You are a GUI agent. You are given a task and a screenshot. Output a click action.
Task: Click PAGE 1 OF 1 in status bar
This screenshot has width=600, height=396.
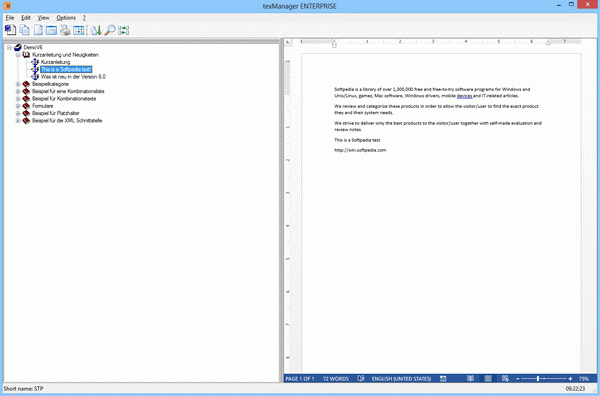(x=300, y=379)
